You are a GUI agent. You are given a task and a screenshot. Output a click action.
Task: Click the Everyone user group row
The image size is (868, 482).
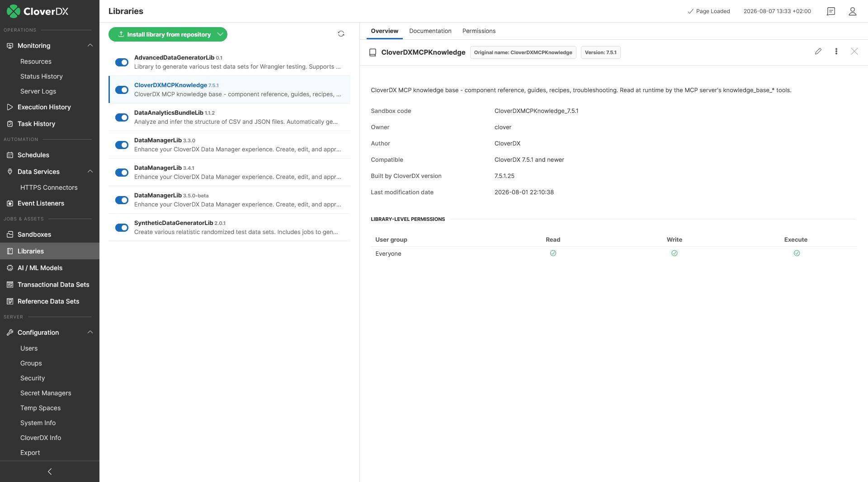click(x=614, y=253)
